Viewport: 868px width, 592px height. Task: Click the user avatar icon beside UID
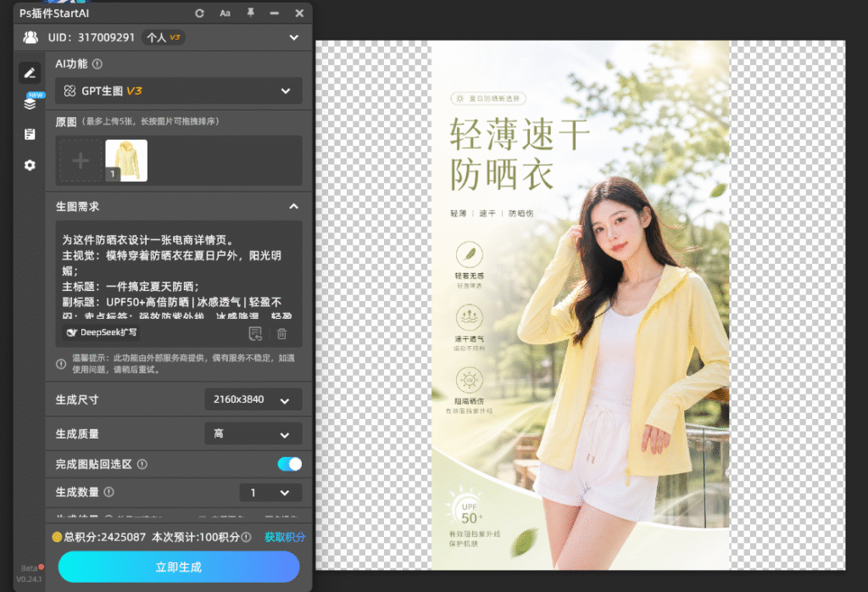(x=31, y=37)
